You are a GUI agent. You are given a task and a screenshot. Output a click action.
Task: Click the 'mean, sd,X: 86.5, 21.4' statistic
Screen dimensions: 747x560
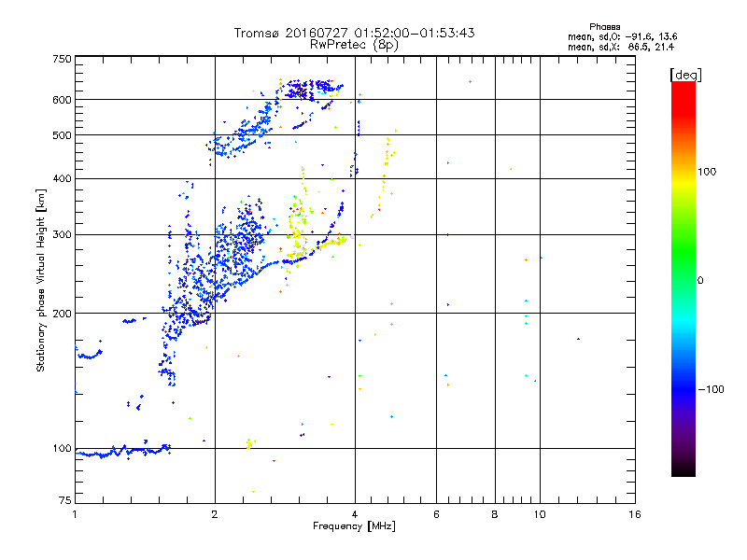621,48
